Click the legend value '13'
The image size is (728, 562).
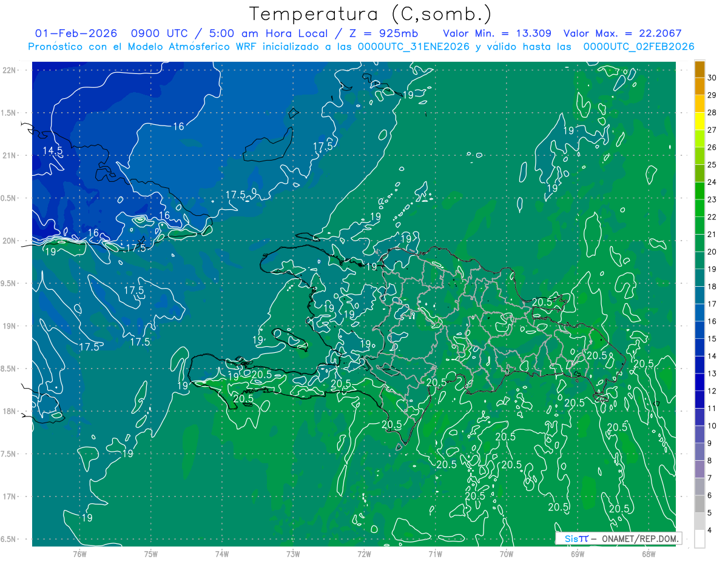712,373
